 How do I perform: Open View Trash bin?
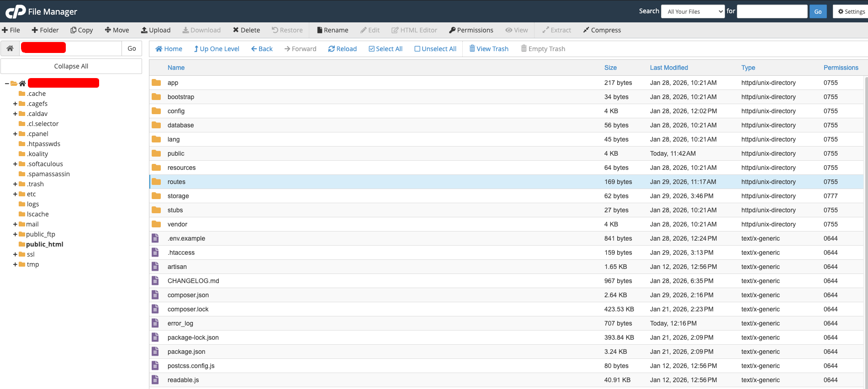(472, 49)
